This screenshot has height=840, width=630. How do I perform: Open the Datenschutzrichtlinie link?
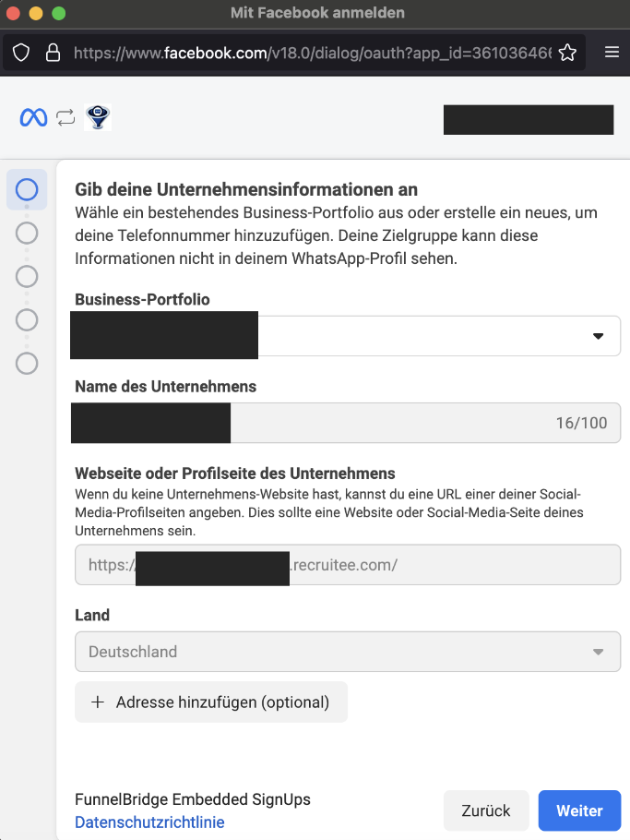point(149,822)
